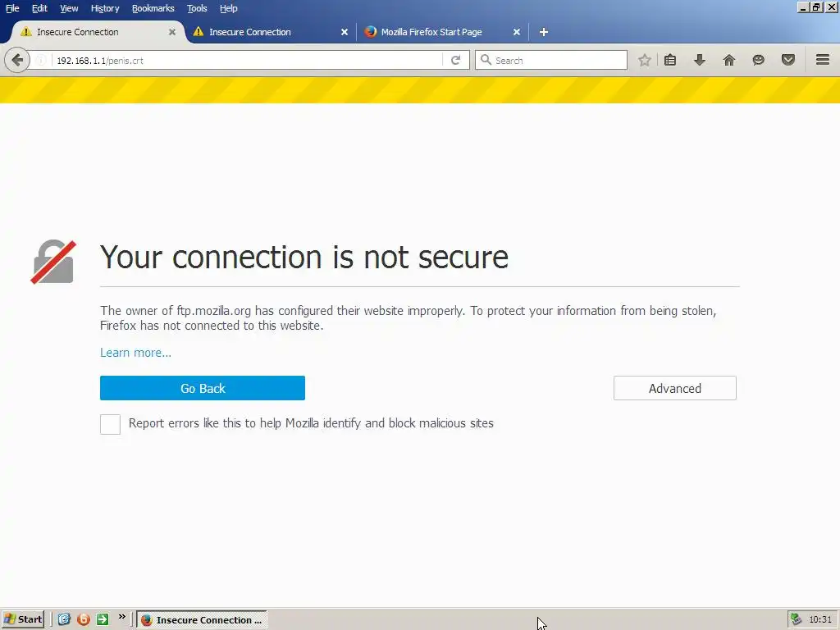The width and height of the screenshot is (840, 630).
Task: Restore down the Firefox window
Action: pyautogui.click(x=816, y=7)
